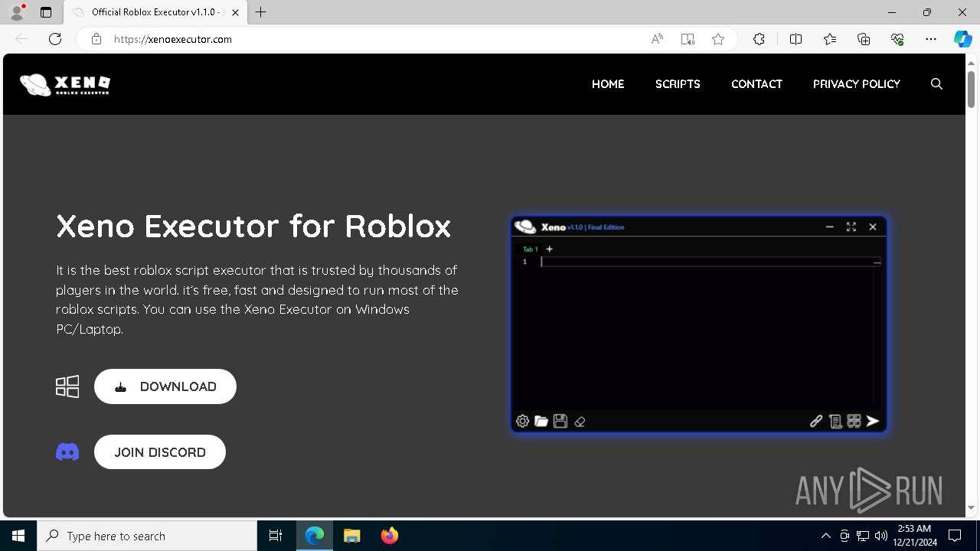Refresh the page
This screenshot has height=551, width=980.
coord(55,39)
